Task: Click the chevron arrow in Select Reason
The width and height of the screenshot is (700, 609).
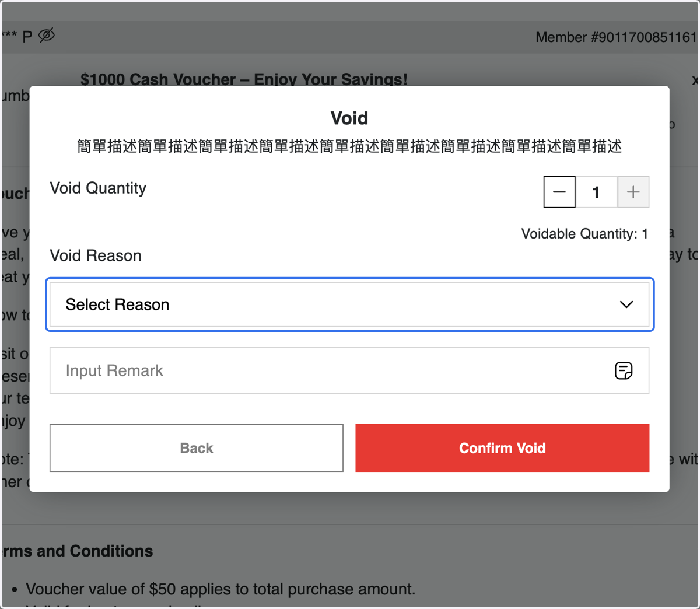Action: pos(626,304)
